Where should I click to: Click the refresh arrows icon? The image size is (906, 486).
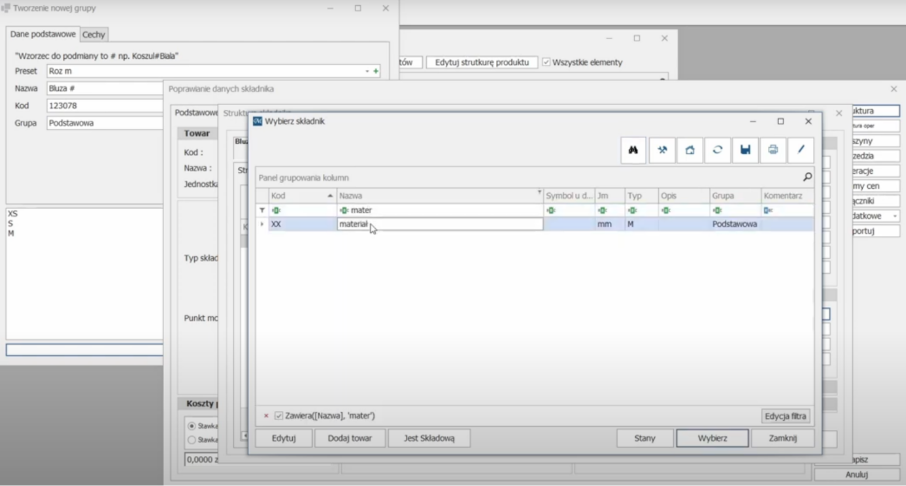(x=717, y=150)
